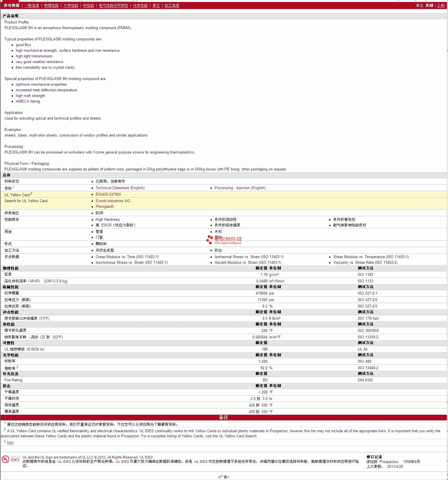Click the ISO 527-2/1 test method
This screenshot has height=480, width=448.
pos(367,293)
